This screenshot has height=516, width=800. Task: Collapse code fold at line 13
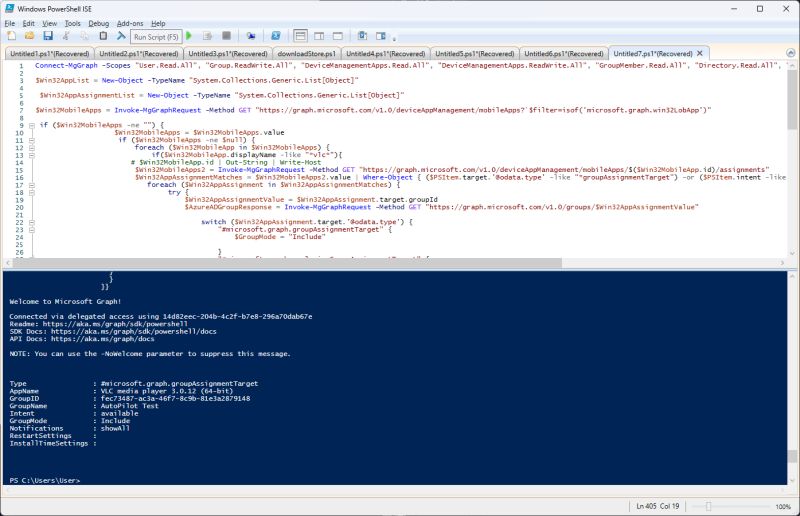coord(32,155)
